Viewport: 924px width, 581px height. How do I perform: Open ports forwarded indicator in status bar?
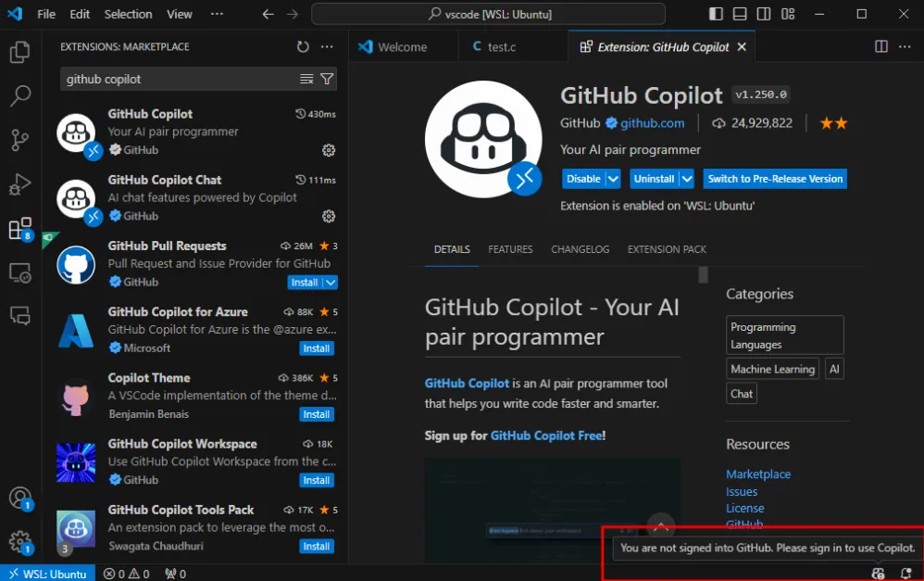pos(175,574)
